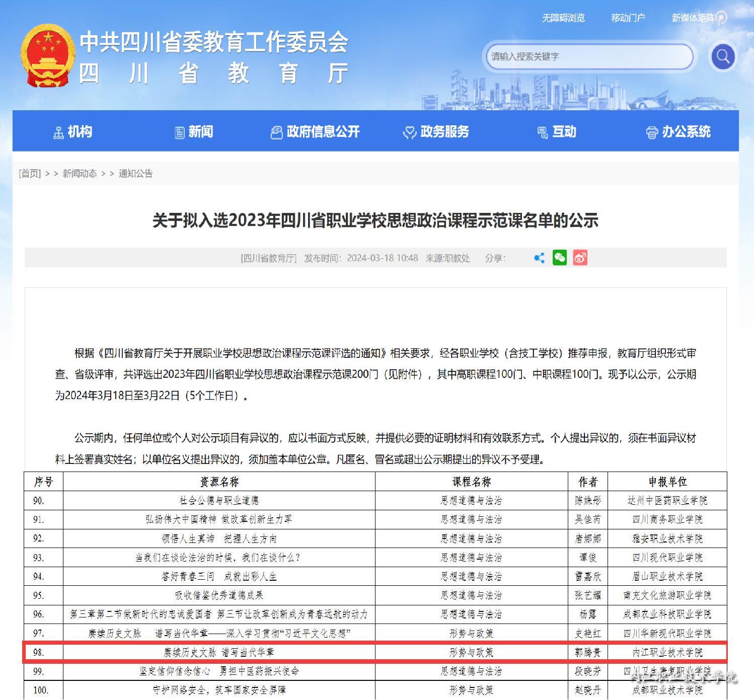Click the sequence number 100.
This screenshot has height=700, width=754.
40,690
